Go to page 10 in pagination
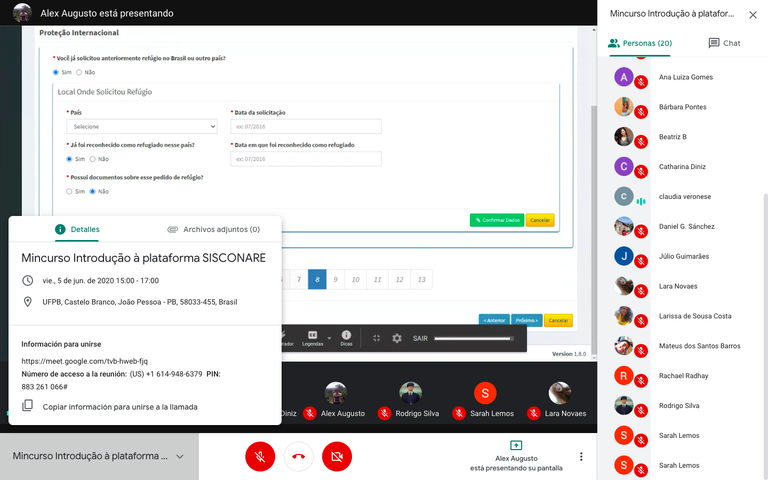This screenshot has width=768, height=480. pos(356,279)
